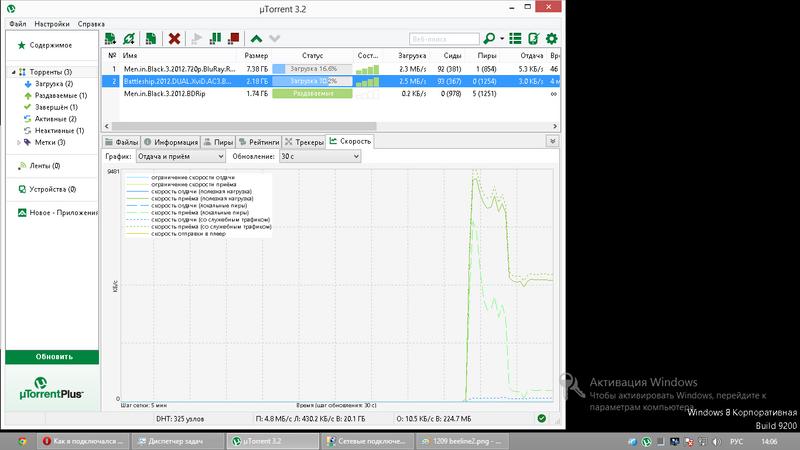Open the search engine dropdown arrow
Viewport: 800px width, 450px height.
click(x=502, y=38)
